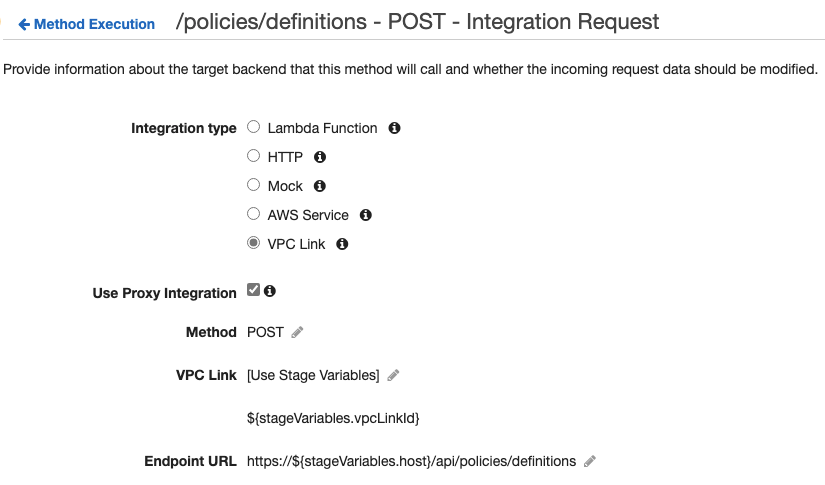Show info tooltip next to HTTP
Image resolution: width=825 pixels, height=485 pixels.
point(319,157)
